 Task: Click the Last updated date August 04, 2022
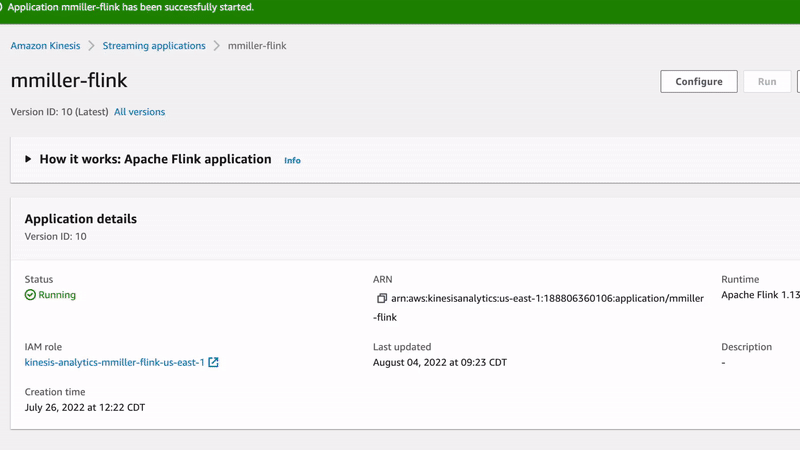[x=440, y=362]
